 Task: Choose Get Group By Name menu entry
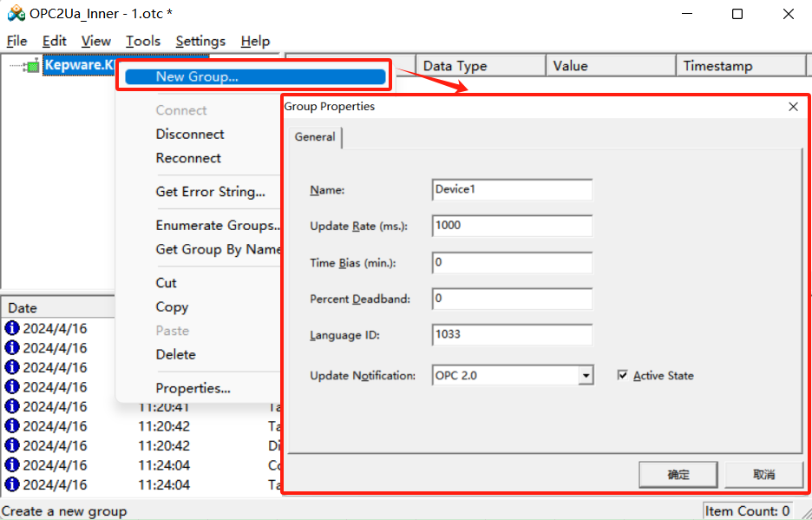coord(218,249)
